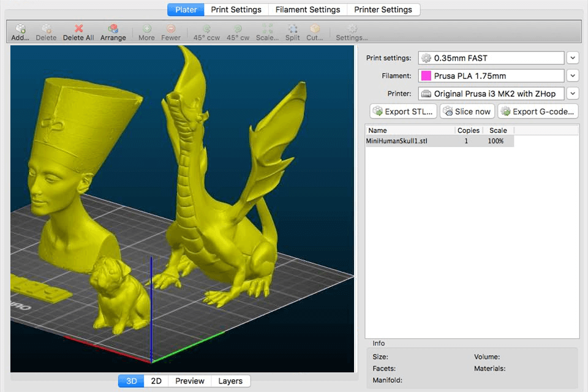
Task: Click the Name column header
Action: pyautogui.click(x=410, y=130)
